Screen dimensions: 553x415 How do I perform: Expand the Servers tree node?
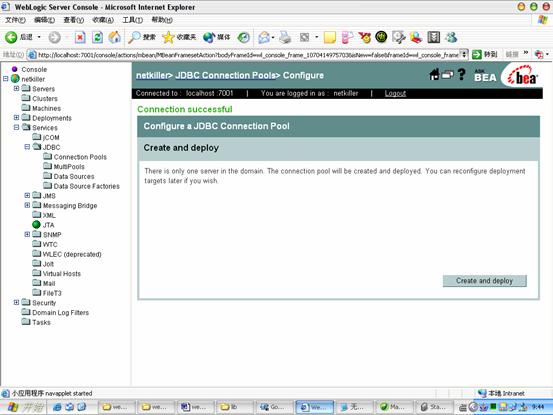pos(16,88)
